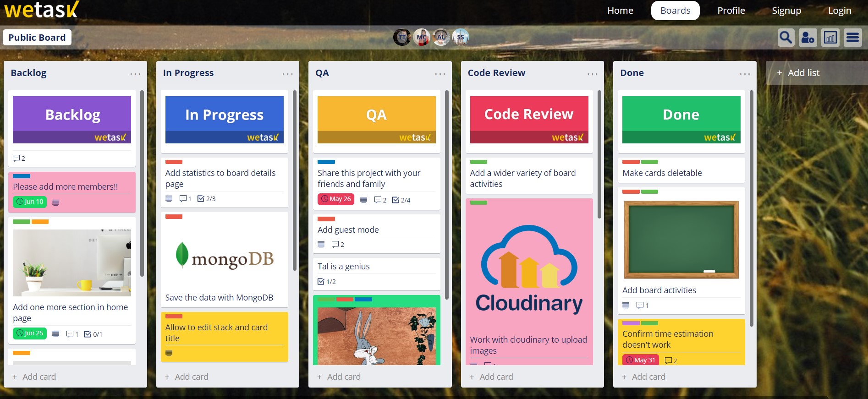Click the MC member avatar

(x=422, y=37)
